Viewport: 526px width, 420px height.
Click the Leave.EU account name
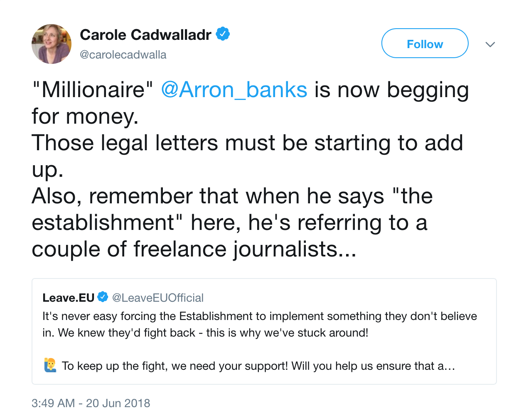pos(69,298)
